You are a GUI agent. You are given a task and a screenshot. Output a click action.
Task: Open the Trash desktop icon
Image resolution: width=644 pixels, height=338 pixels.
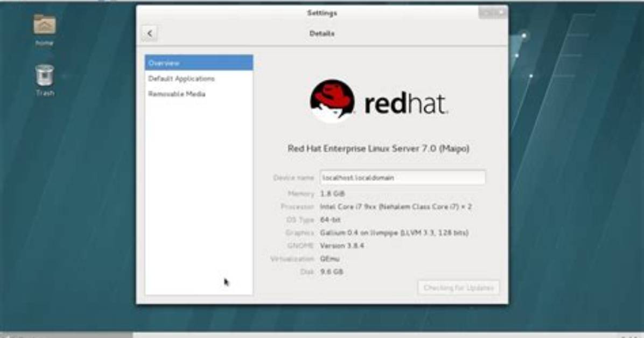click(x=45, y=80)
